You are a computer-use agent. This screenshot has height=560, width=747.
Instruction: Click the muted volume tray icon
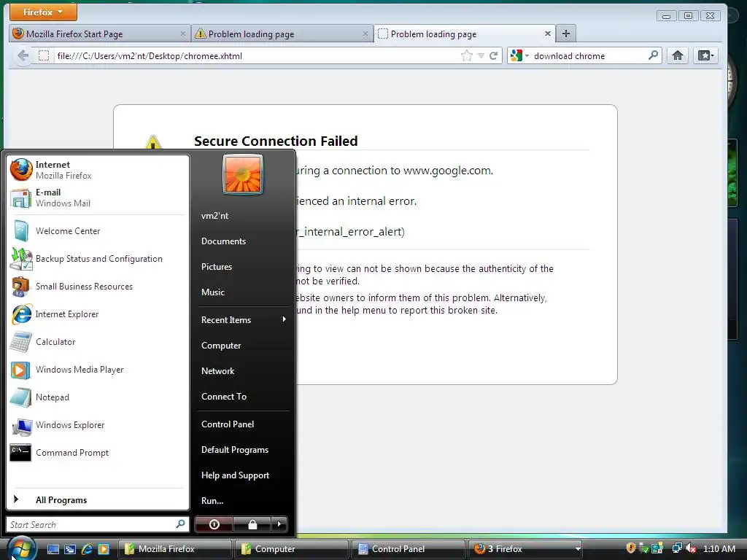[691, 548]
